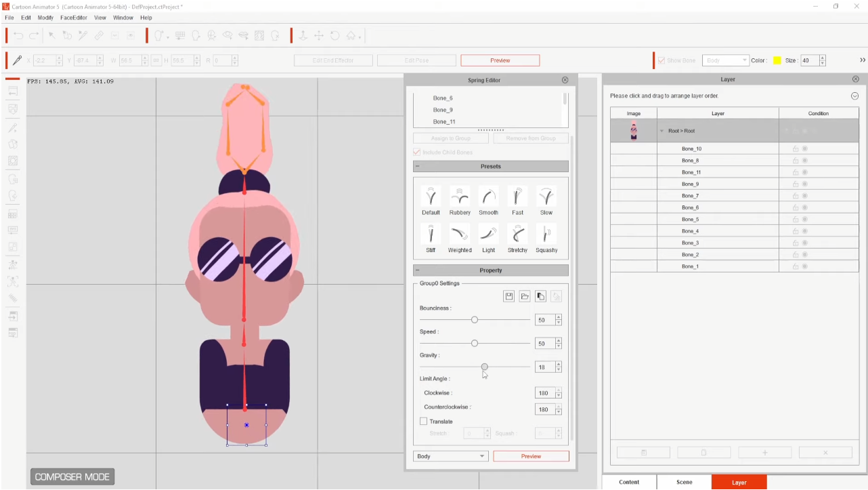
Task: Select Bone_9 in Spring Editor list
Action: click(x=443, y=110)
